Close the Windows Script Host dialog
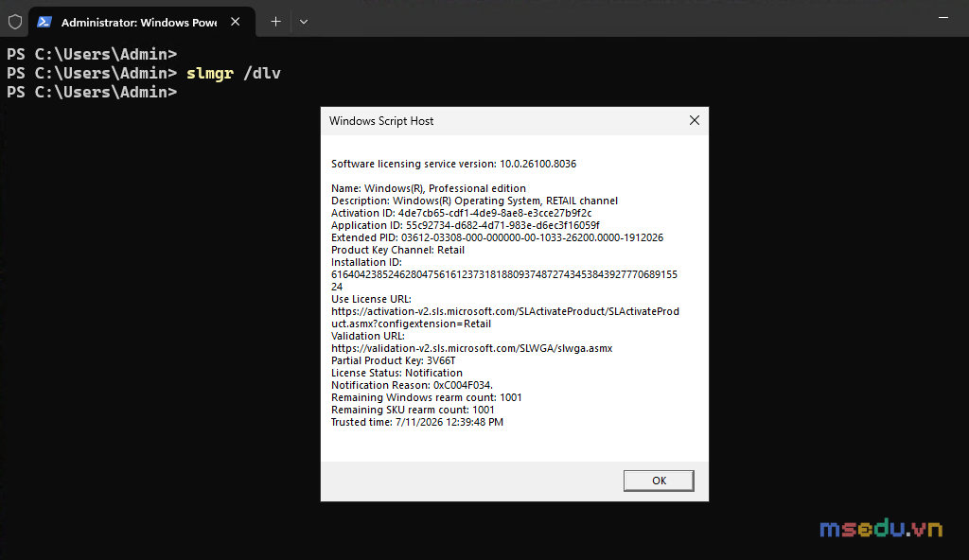This screenshot has width=969, height=560. coord(695,120)
